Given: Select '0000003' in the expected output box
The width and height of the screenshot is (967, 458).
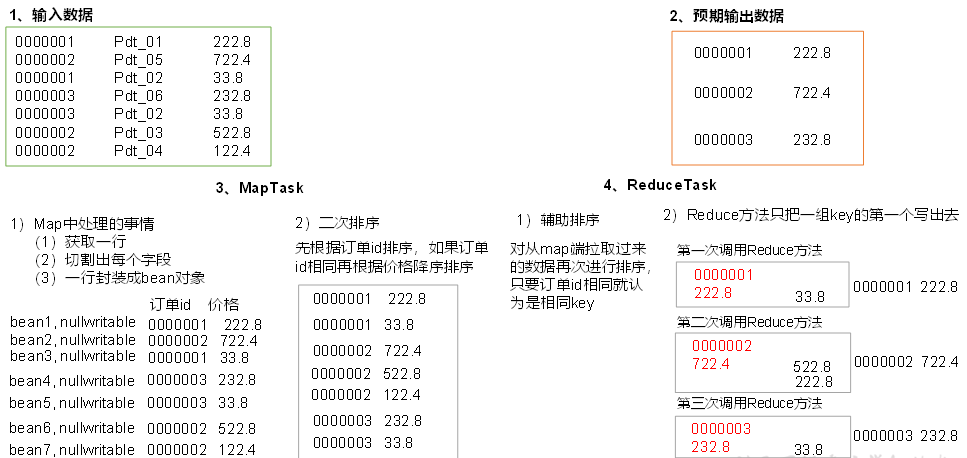Looking at the screenshot, I should (723, 140).
